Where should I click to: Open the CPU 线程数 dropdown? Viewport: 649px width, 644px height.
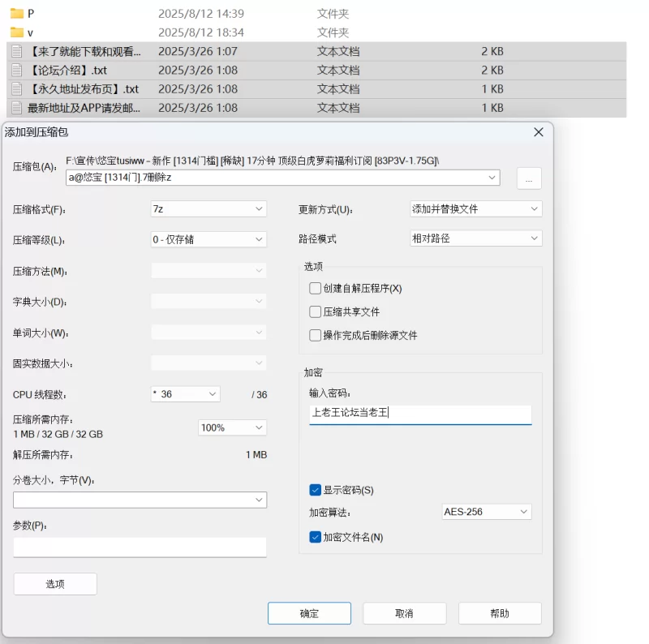pos(186,394)
